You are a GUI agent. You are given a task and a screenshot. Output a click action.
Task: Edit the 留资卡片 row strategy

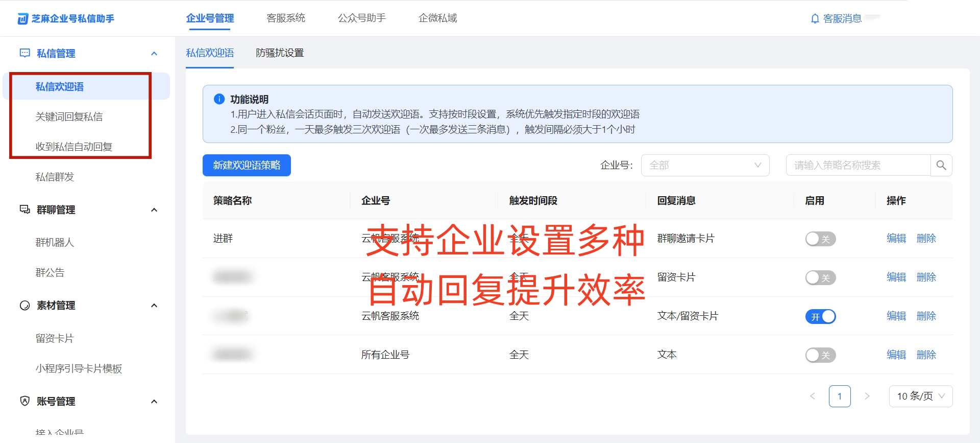[896, 277]
